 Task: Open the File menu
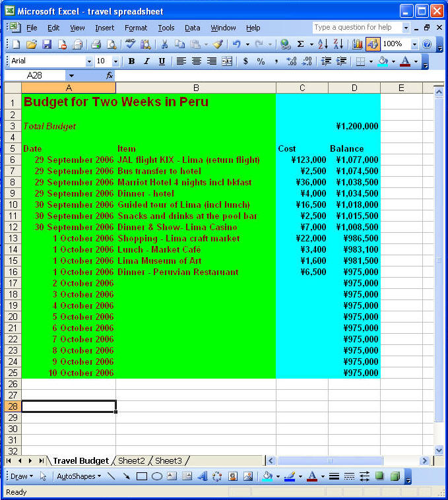pyautogui.click(x=32, y=28)
